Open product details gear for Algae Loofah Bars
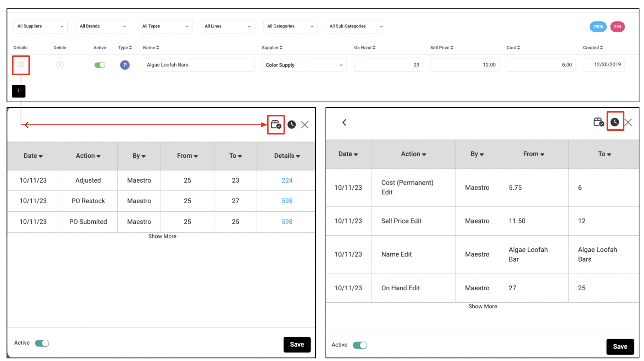 21,65
